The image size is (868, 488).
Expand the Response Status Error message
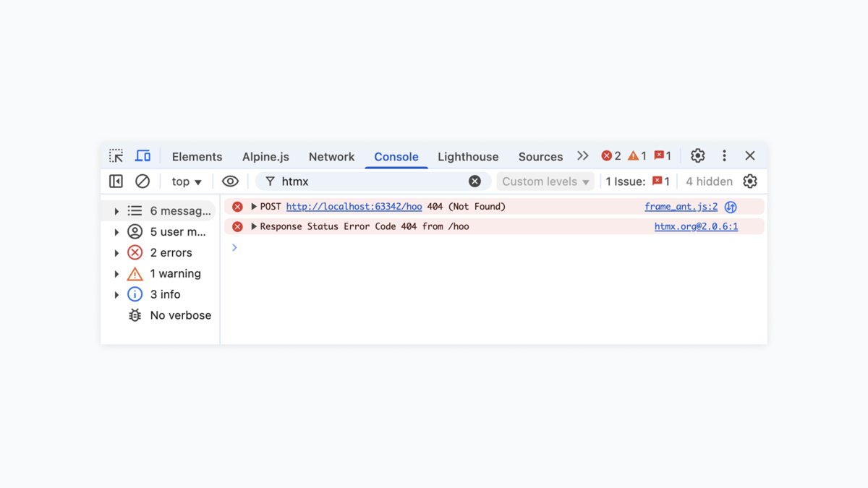[254, 227]
